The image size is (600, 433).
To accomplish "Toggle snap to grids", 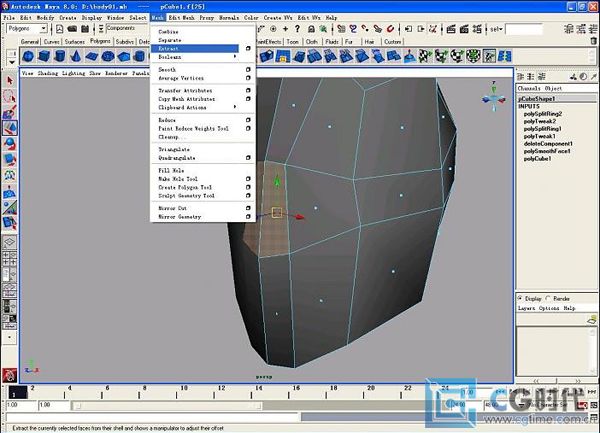I will click(x=341, y=29).
